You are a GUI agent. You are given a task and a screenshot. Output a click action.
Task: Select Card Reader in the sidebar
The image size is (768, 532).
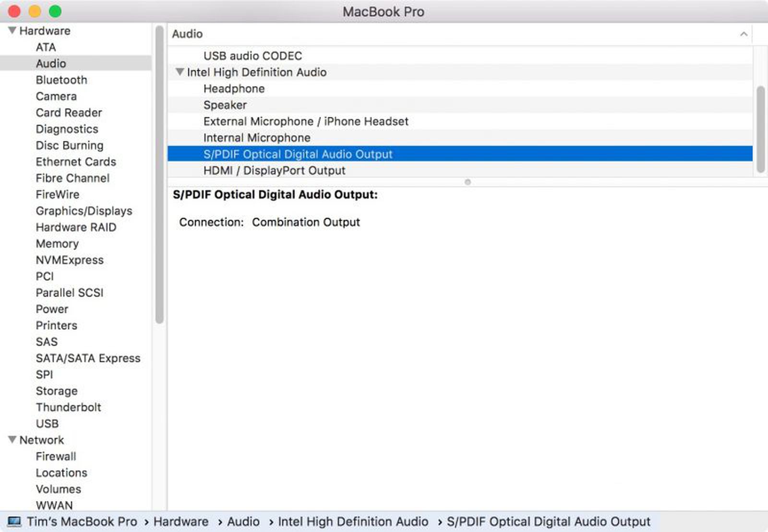click(69, 112)
